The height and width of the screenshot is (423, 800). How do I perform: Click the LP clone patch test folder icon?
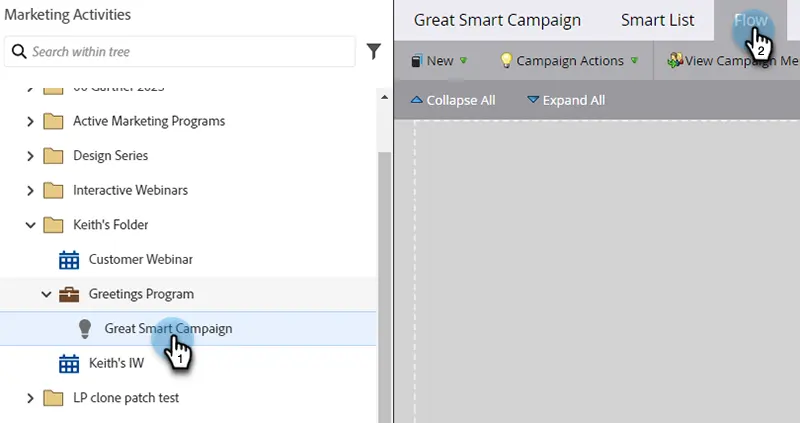click(x=53, y=398)
